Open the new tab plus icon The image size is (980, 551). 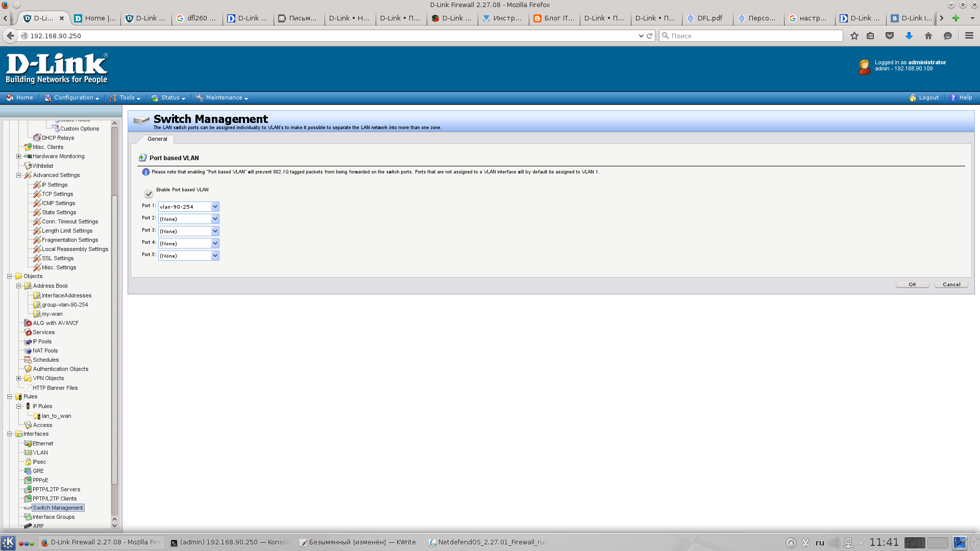(x=956, y=18)
